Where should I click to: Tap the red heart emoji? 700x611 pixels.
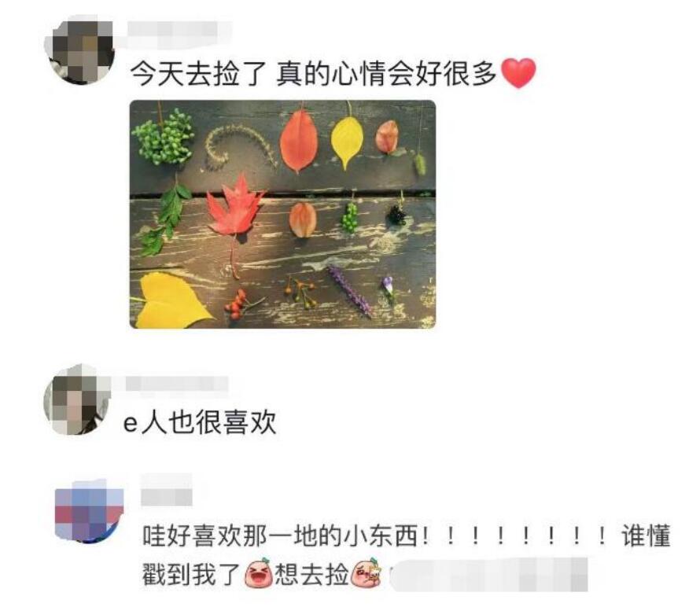pyautogui.click(x=518, y=74)
